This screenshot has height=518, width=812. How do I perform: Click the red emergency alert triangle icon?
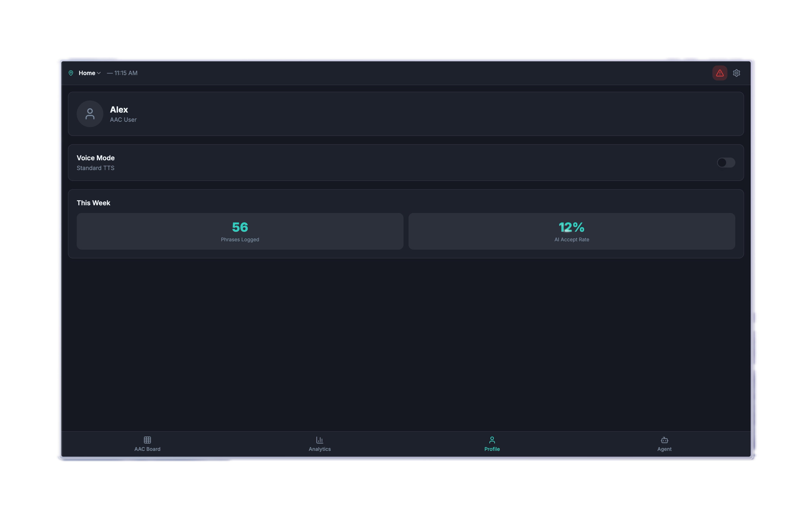pos(720,73)
